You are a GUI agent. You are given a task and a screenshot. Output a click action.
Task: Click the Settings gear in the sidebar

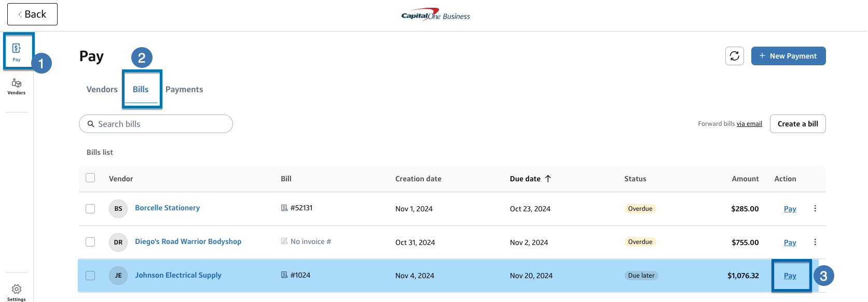coord(16,289)
